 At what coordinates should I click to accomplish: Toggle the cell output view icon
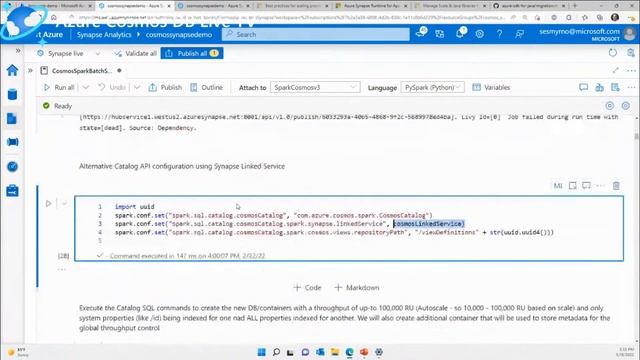573,186
